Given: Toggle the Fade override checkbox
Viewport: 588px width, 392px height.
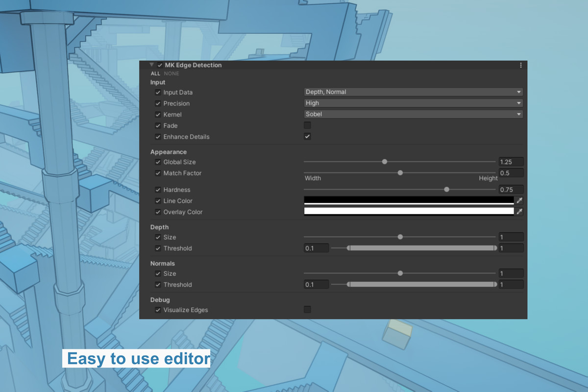Looking at the screenshot, I should click(158, 125).
